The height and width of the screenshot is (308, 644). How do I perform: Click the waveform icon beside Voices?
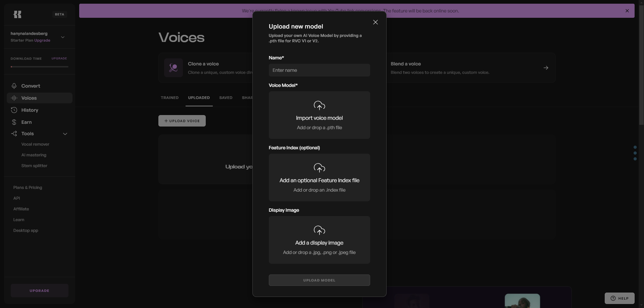pos(14,98)
